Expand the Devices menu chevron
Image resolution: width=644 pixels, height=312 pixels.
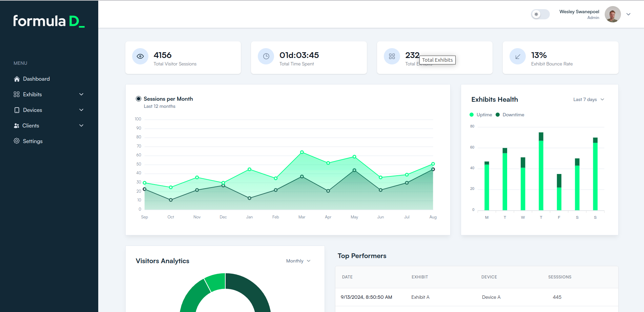click(81, 110)
